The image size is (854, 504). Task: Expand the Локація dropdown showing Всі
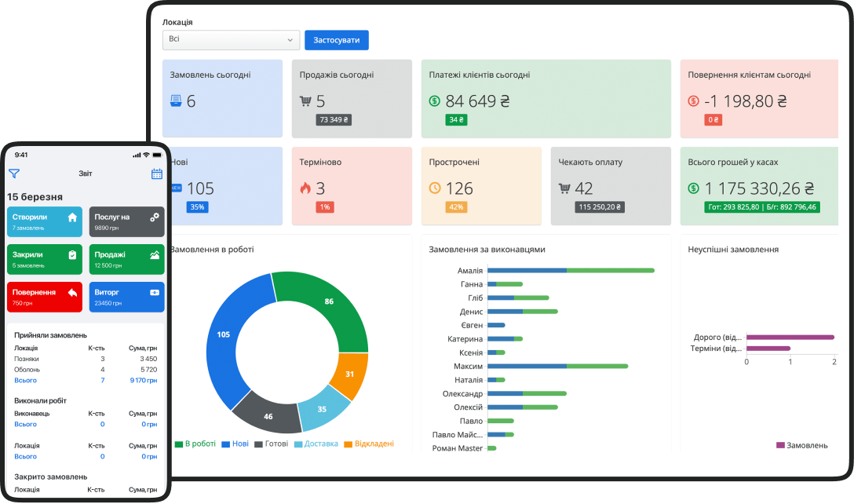click(231, 40)
